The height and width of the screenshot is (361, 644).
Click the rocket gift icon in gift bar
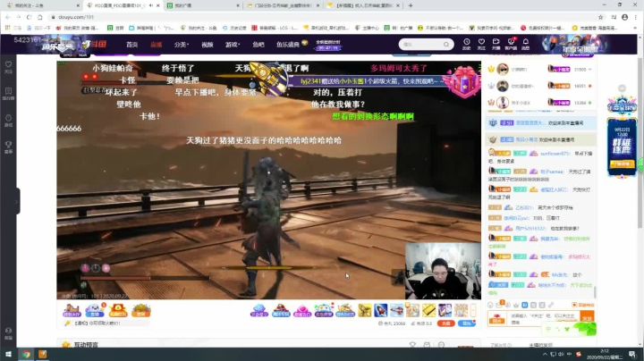pos(381,310)
